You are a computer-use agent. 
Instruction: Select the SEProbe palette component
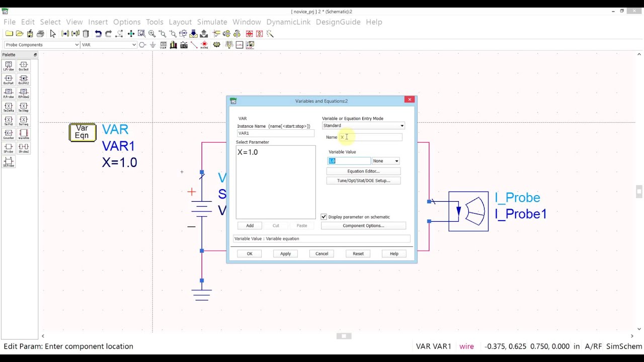[9, 162]
